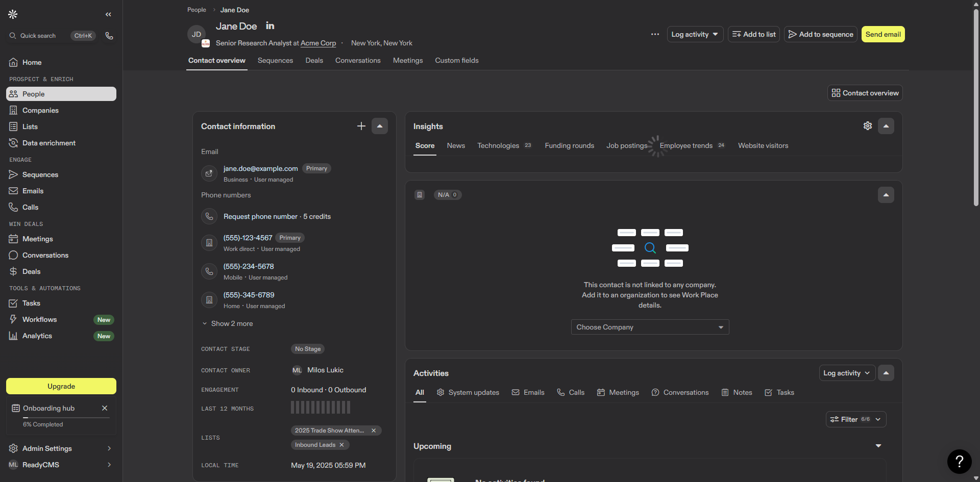
Task: Click the Upgrade button
Action: pyautogui.click(x=61, y=386)
